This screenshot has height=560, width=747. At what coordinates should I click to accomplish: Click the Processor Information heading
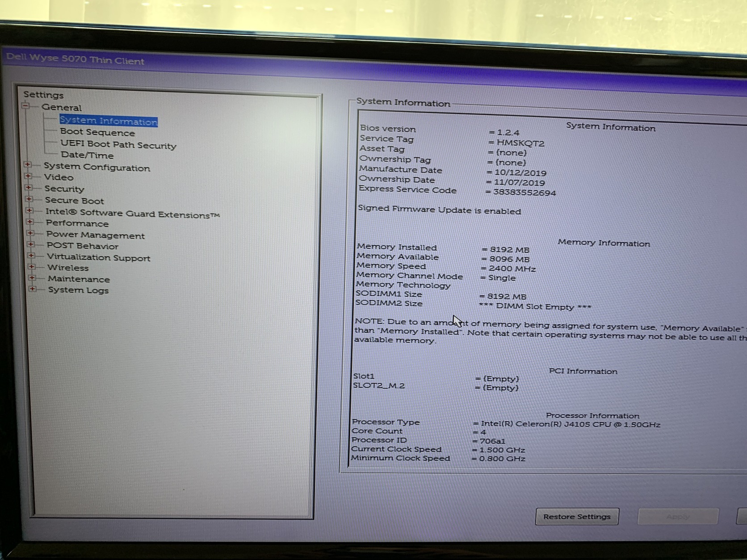(592, 416)
